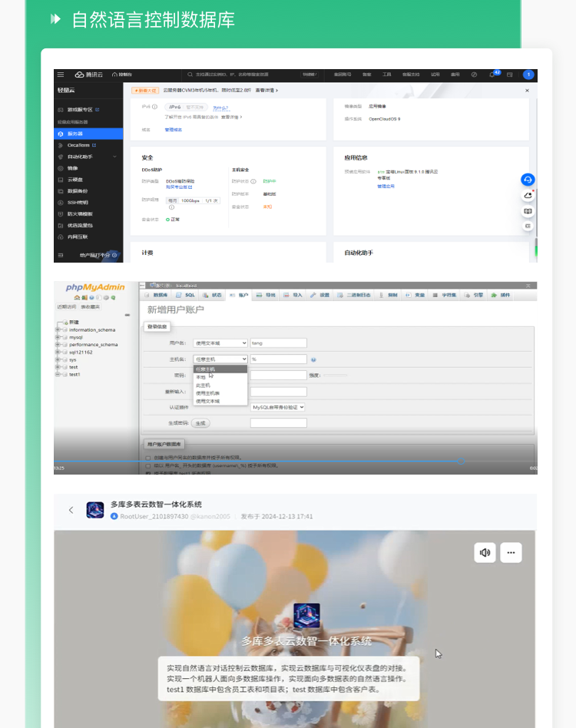This screenshot has width=576, height=728.
Task: Check the username_% database privileges checkbox
Action: (148, 465)
